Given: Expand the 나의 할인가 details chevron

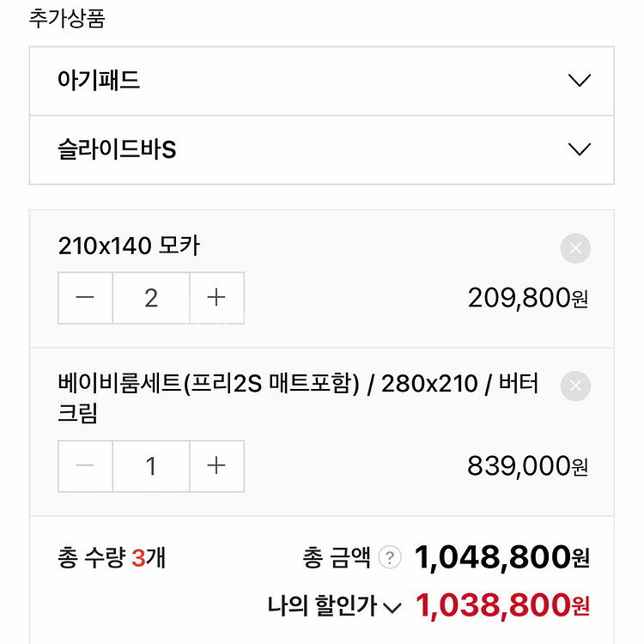Looking at the screenshot, I should pos(392,608).
